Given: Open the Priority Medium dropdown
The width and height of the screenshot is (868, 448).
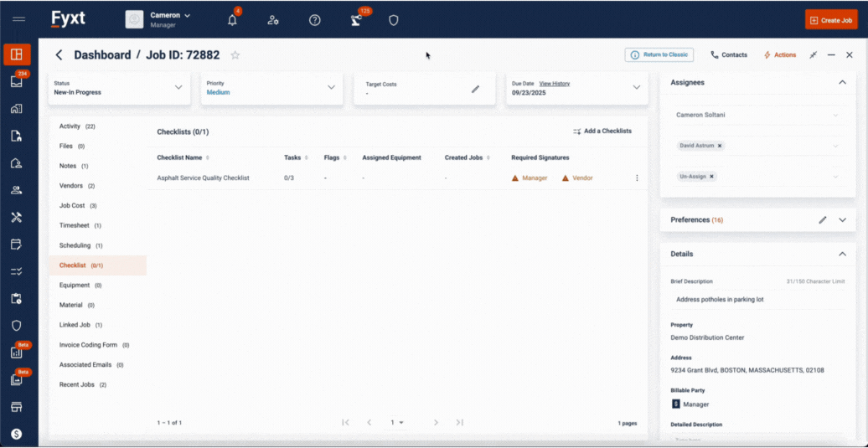Looking at the screenshot, I should pyautogui.click(x=331, y=88).
